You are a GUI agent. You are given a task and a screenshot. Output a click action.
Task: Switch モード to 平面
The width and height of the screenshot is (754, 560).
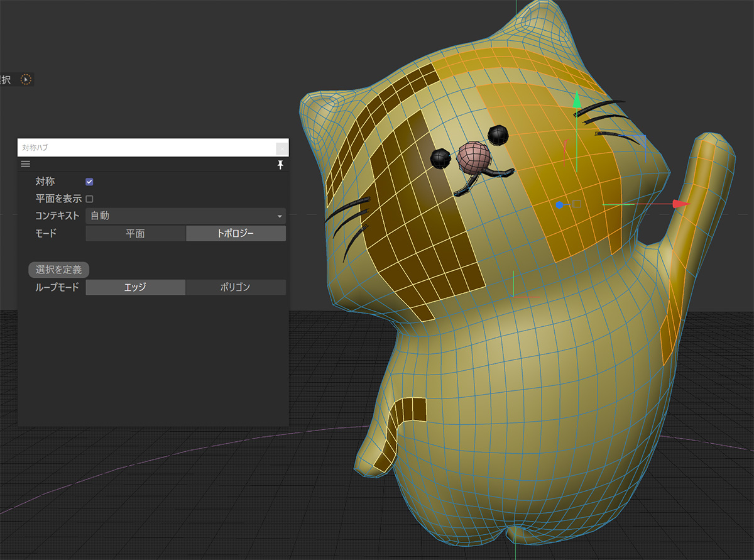135,233
